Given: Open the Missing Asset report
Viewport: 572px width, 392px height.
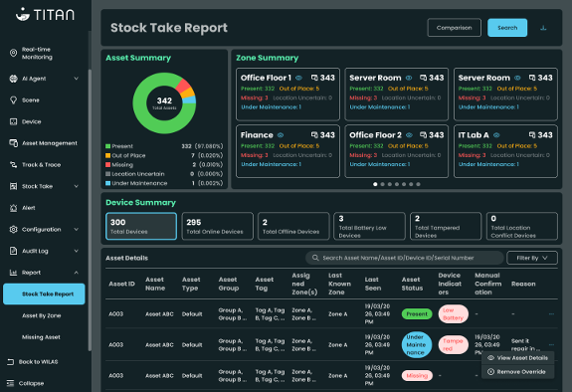Looking at the screenshot, I should coord(41,337).
